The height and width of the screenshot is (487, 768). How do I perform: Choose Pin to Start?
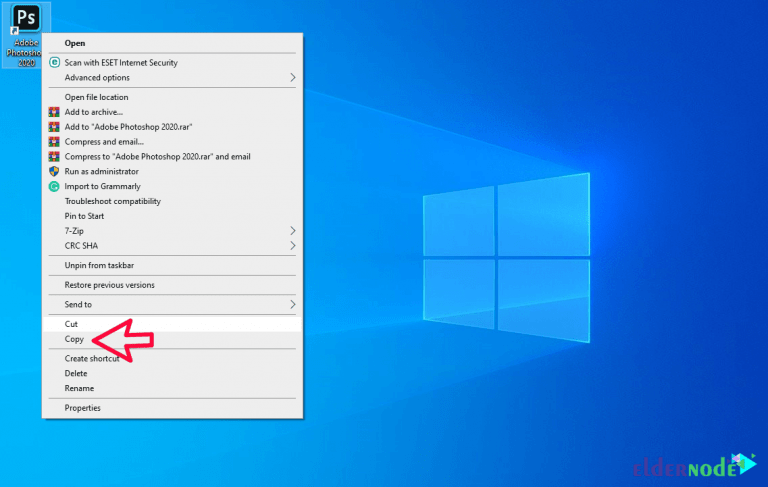coord(172,216)
